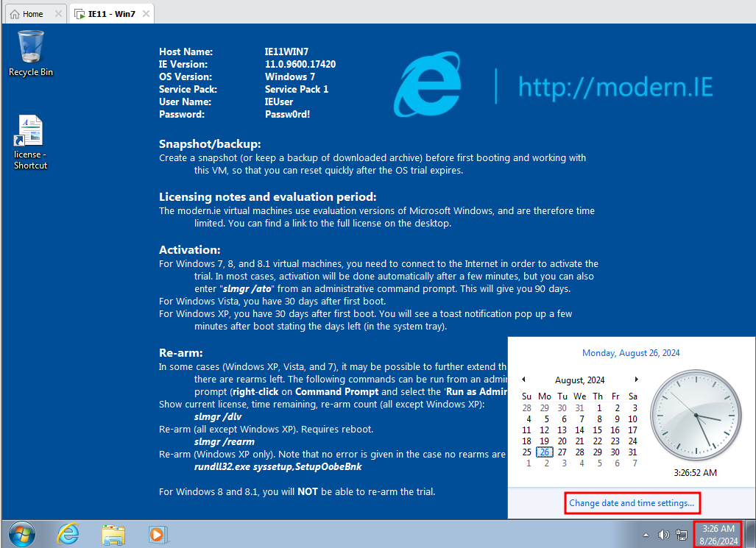Select August 23 in the calendar
Image resolution: width=756 pixels, height=548 pixels.
(x=615, y=441)
